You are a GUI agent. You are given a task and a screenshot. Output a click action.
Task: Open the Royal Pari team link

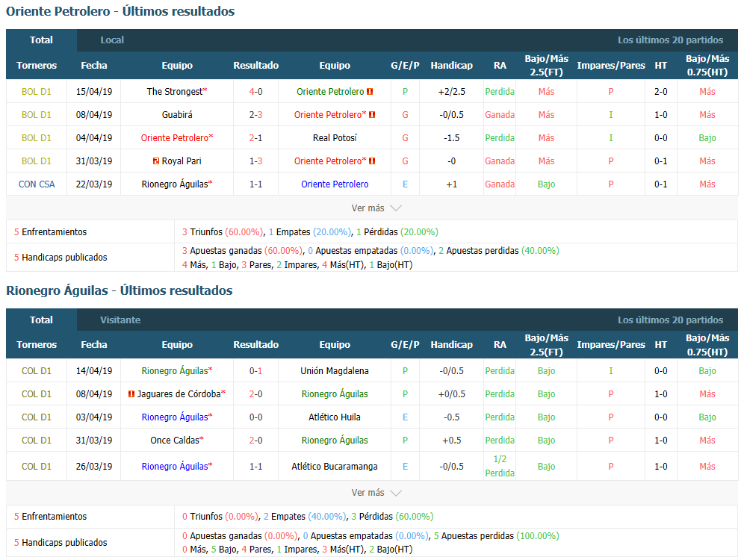click(x=182, y=161)
